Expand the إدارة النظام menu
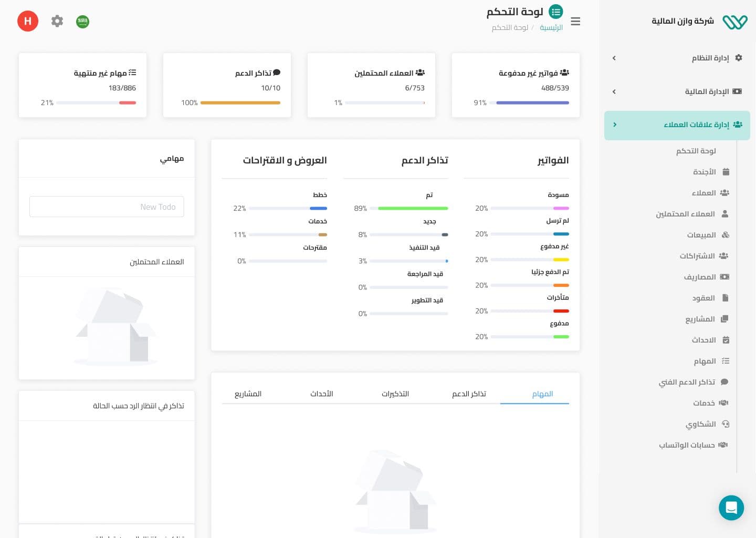Image resolution: width=756 pixels, height=538 pixels. click(x=710, y=58)
